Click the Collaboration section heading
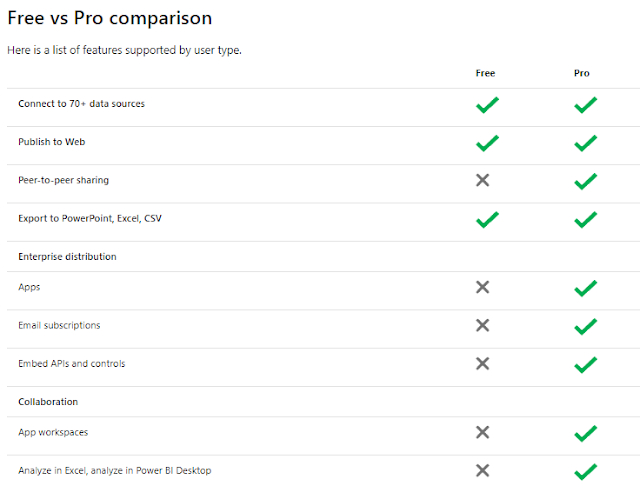This screenshot has height=499, width=640. pos(48,402)
